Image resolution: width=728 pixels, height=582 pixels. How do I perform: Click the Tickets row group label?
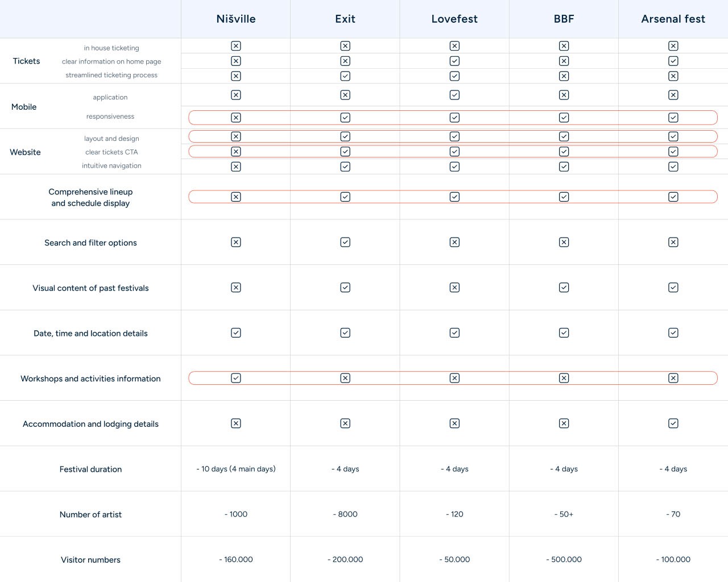pyautogui.click(x=26, y=61)
